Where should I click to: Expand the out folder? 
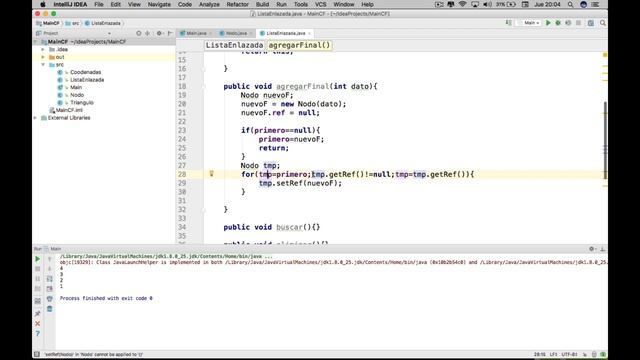tap(43, 57)
